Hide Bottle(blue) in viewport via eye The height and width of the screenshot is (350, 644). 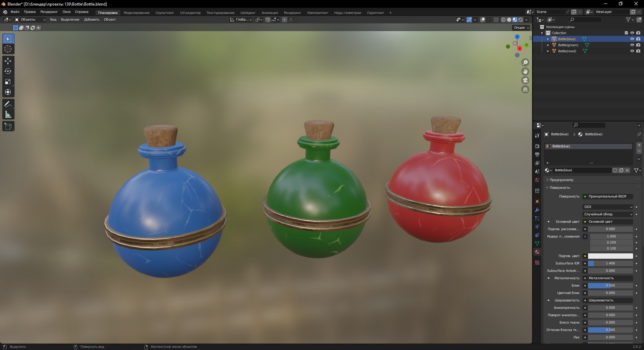click(632, 39)
